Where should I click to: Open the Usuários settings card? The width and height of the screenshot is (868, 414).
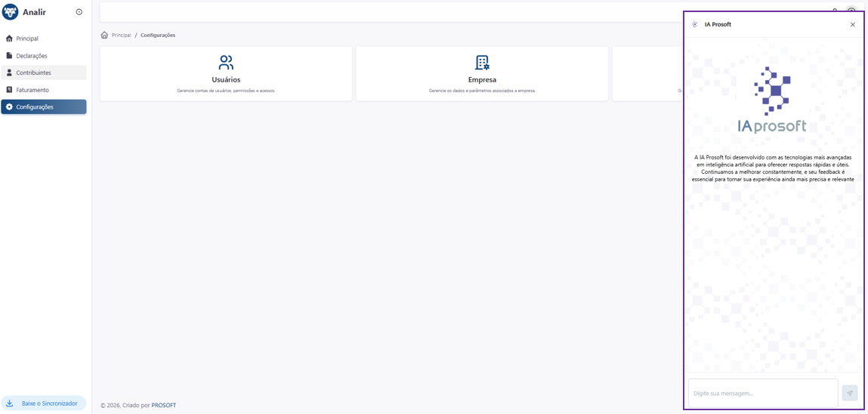pos(226,73)
